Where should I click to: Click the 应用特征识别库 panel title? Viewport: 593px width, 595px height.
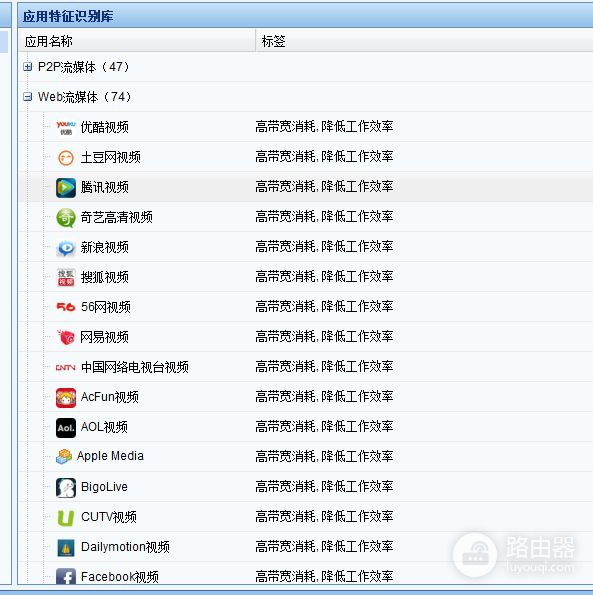[x=68, y=16]
